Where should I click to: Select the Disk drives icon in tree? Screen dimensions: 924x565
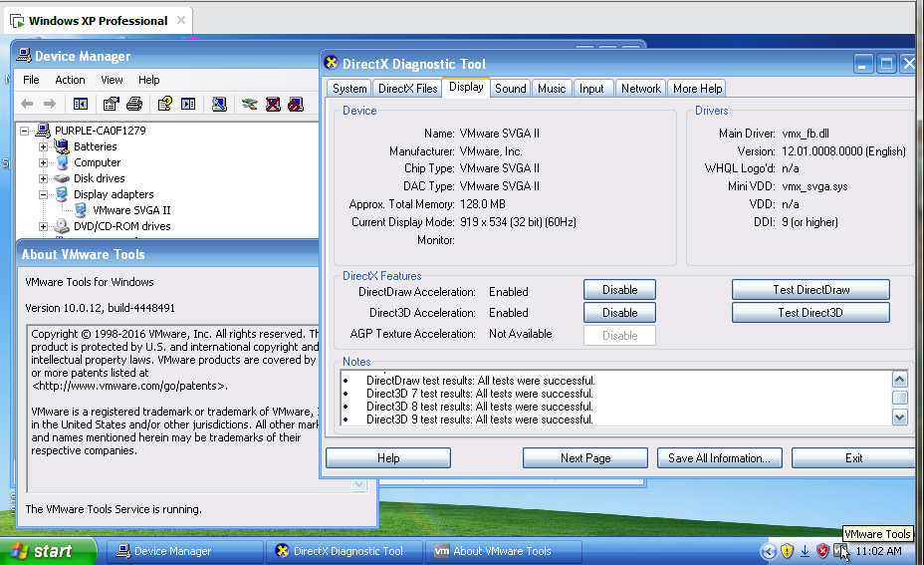62,178
